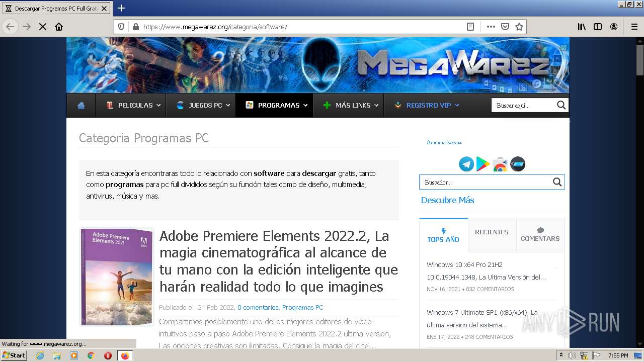Screen dimensions: 644x362
Task: Open the Telegram icon link
Action: coord(466,164)
